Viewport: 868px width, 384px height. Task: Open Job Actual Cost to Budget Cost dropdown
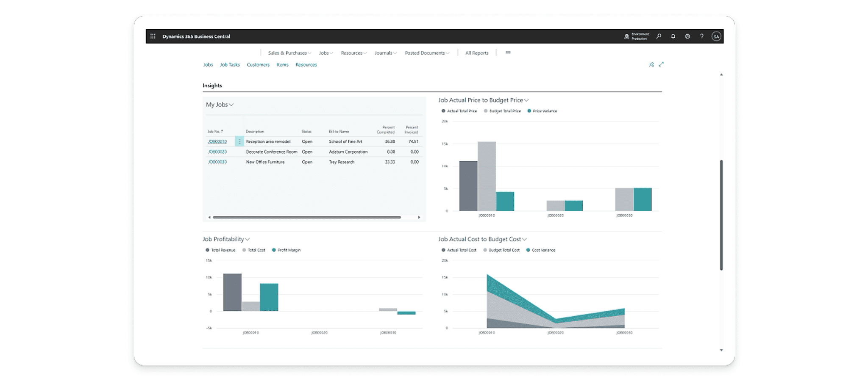point(482,239)
